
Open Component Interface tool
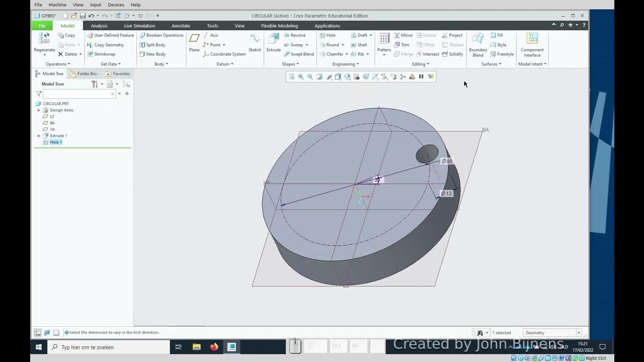(x=532, y=45)
